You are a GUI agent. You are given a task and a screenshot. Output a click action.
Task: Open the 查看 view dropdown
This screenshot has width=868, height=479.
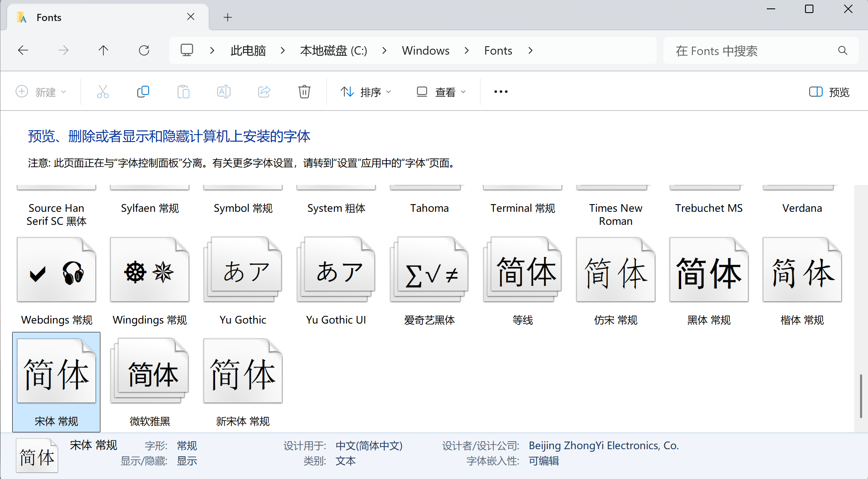pyautogui.click(x=441, y=92)
